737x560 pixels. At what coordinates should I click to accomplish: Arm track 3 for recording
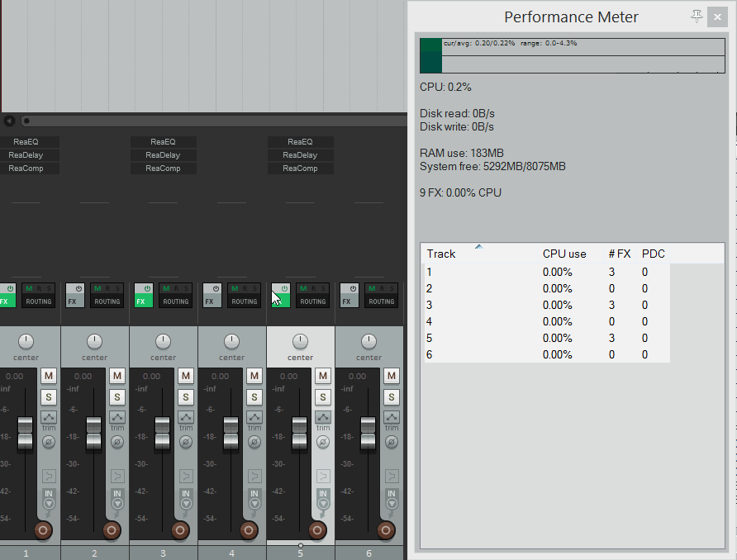coord(180,529)
